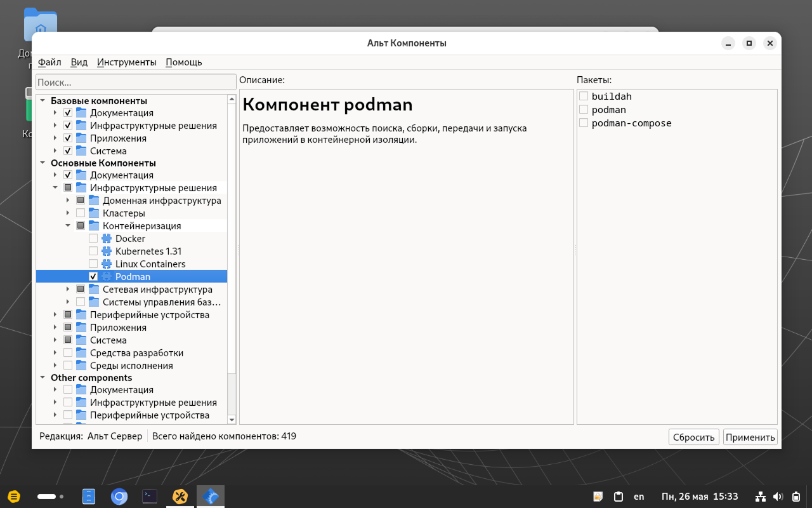The height and width of the screenshot is (508, 812).
Task: Toggle the buildah package checkbox
Action: click(x=584, y=96)
